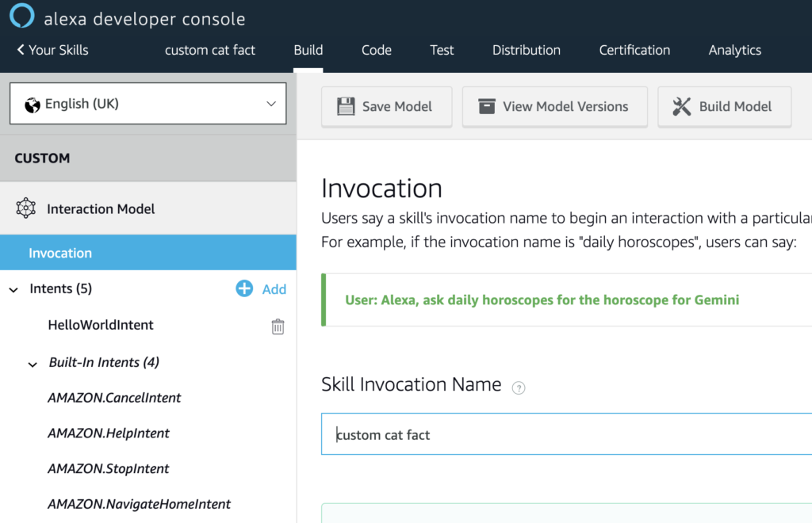Open AMAZON.CancelIntent in the sidebar
The image size is (812, 523).
pyautogui.click(x=114, y=398)
